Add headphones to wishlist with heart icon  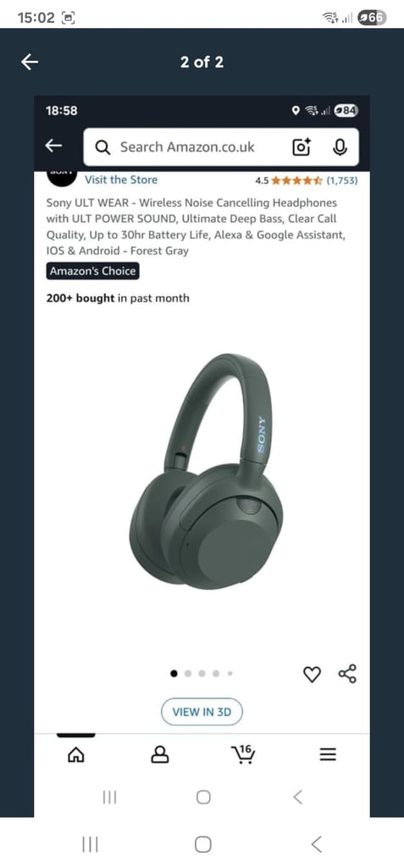click(x=313, y=674)
